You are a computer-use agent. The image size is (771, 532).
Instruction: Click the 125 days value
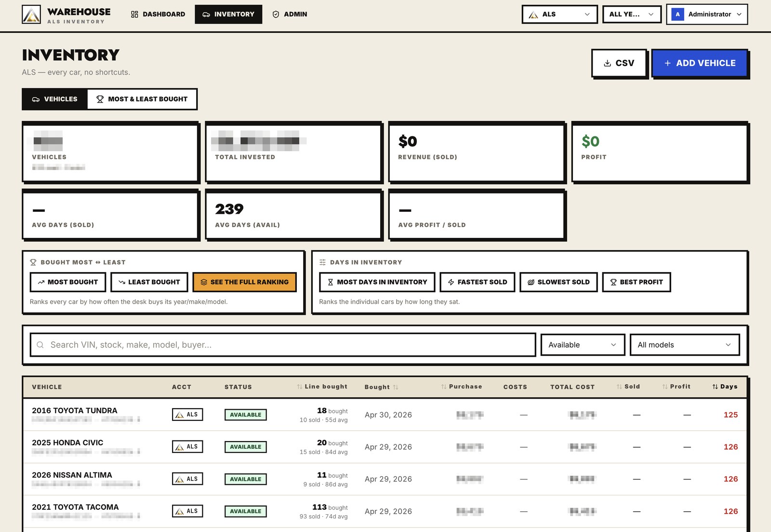[x=731, y=415]
